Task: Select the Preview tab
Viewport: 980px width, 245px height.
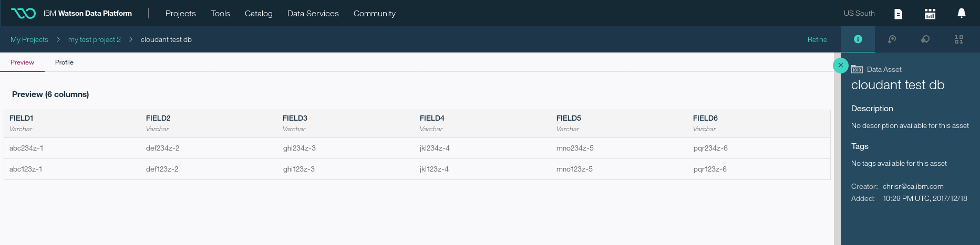Action: pyautogui.click(x=22, y=62)
